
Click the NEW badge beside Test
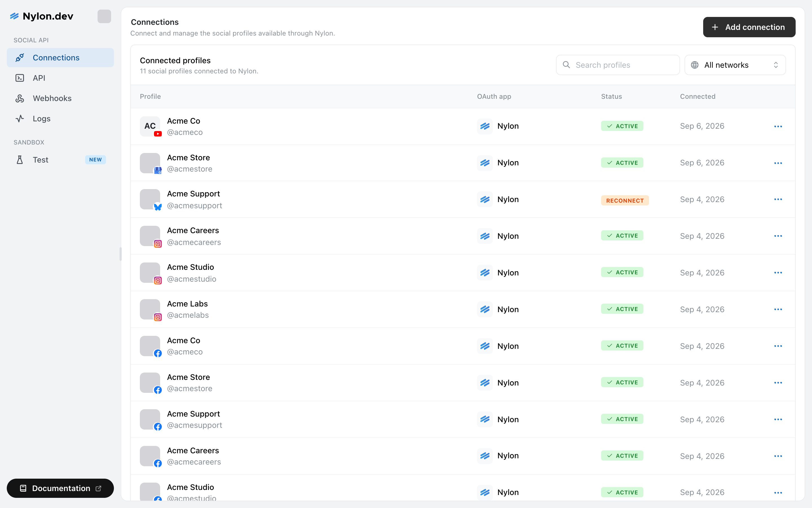pyautogui.click(x=95, y=159)
